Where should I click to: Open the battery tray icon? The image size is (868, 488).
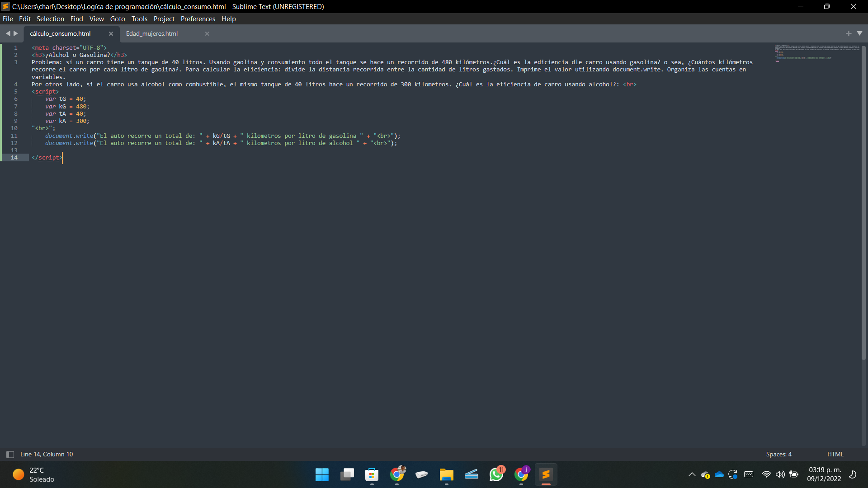tap(794, 474)
